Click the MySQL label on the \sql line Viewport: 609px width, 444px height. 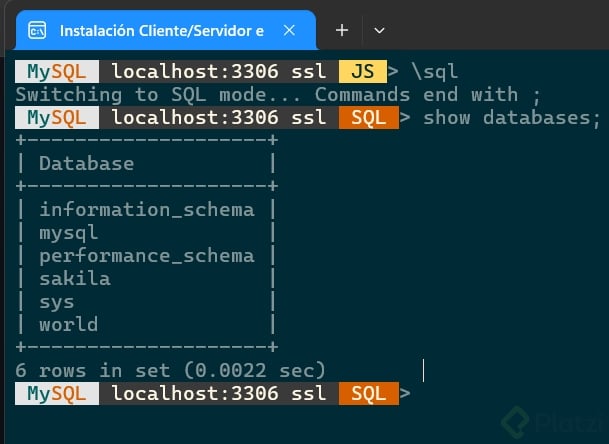tap(57, 72)
